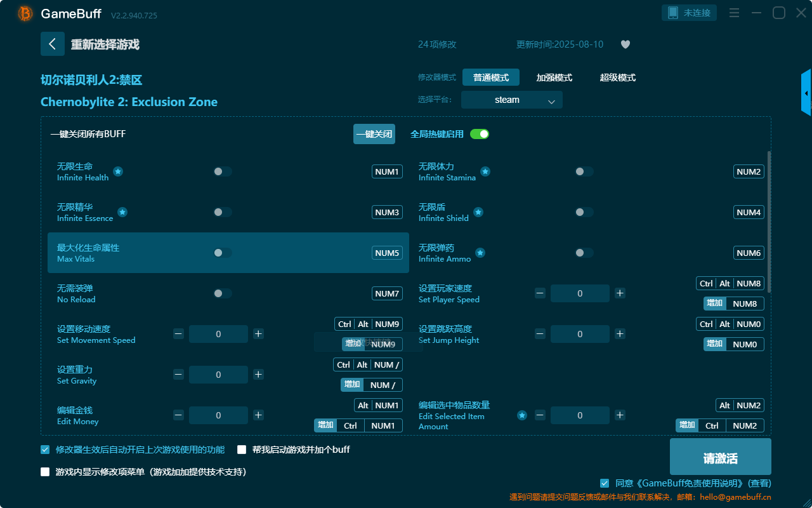
Task: Select 加强模式 mode tab
Action: (554, 77)
